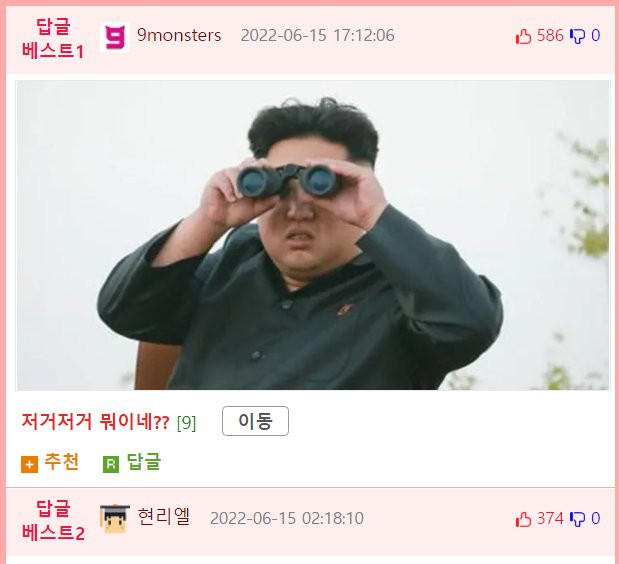The height and width of the screenshot is (564, 619).
Task: Click the 답글 베스트1 label
Action: 53,39
